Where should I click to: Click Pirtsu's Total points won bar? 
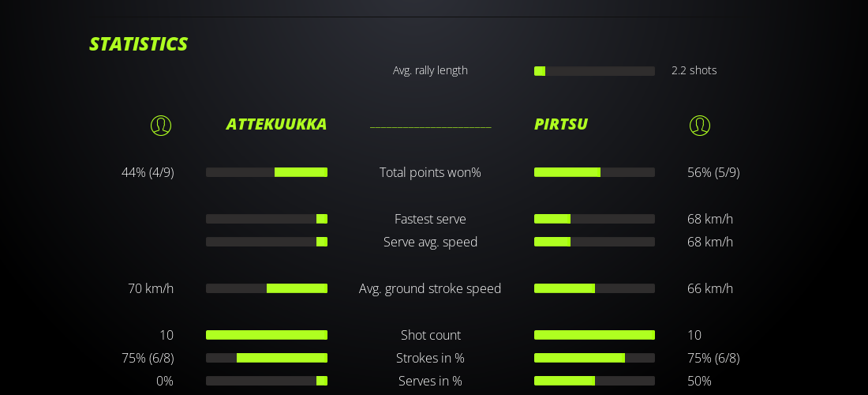(x=594, y=172)
